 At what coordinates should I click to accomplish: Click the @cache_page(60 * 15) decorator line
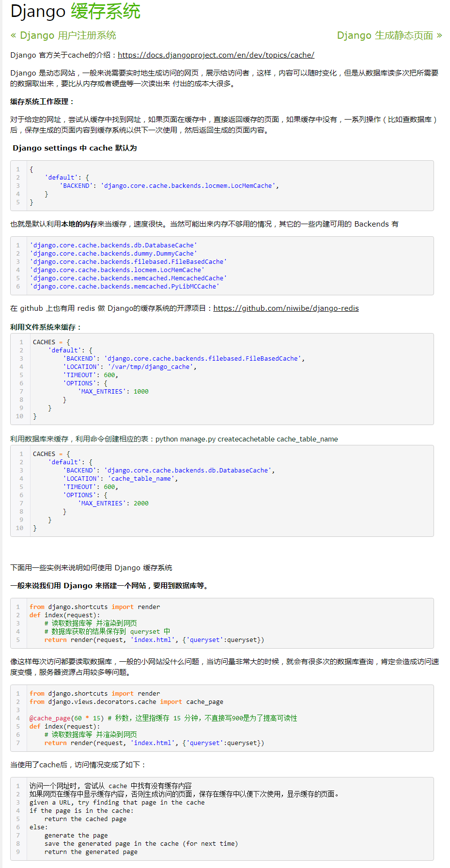66,718
